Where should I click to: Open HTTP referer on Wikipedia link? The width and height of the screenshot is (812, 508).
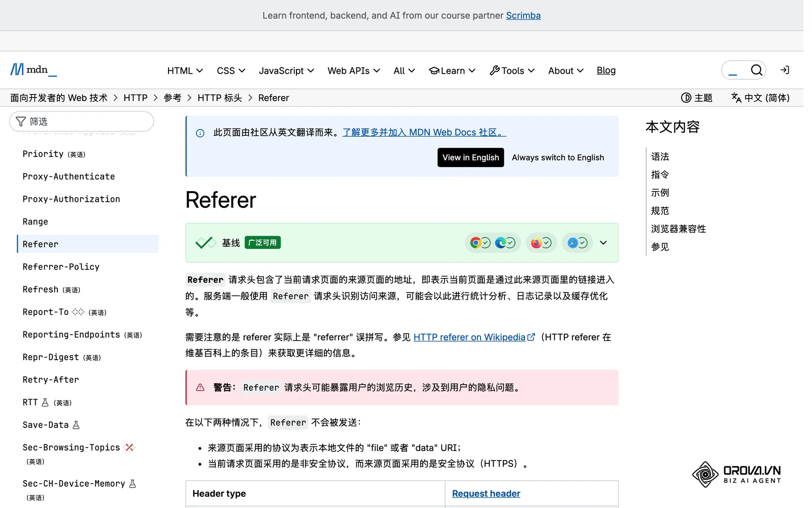(x=469, y=337)
